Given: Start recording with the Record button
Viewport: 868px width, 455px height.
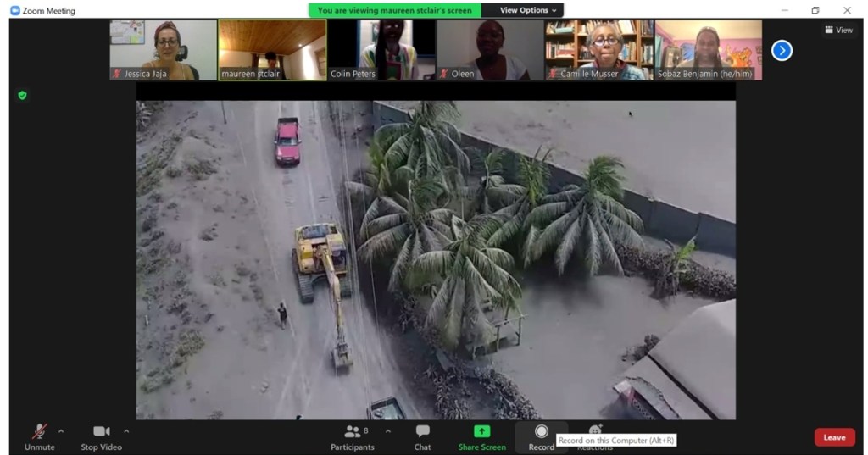Looking at the screenshot, I should 541,433.
